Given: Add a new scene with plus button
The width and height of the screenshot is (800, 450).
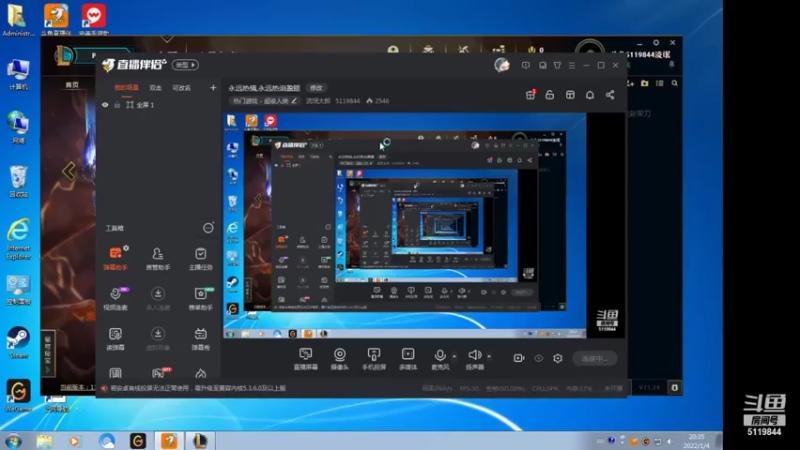Looking at the screenshot, I should (x=213, y=88).
